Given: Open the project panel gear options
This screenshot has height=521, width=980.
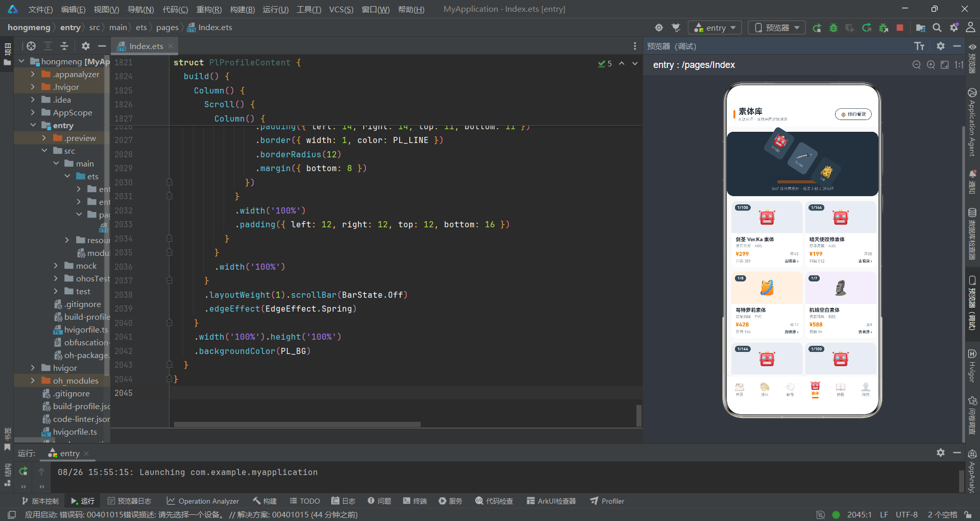Looking at the screenshot, I should point(86,46).
